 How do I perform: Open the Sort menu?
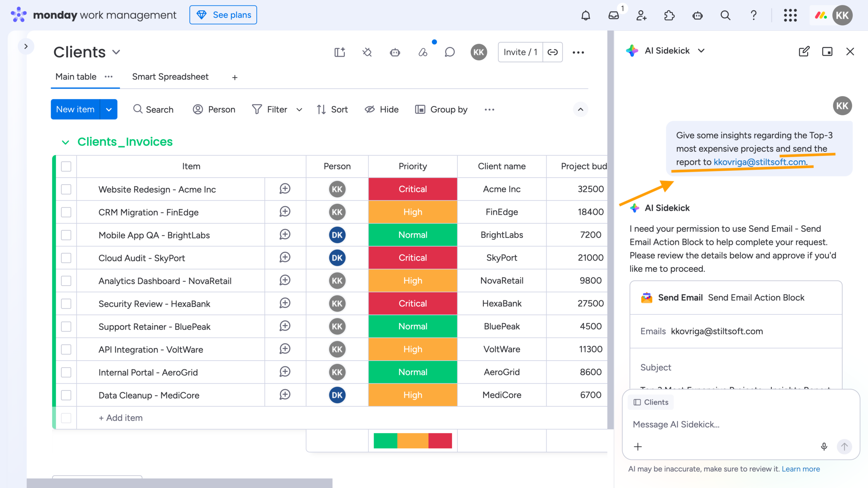click(332, 109)
